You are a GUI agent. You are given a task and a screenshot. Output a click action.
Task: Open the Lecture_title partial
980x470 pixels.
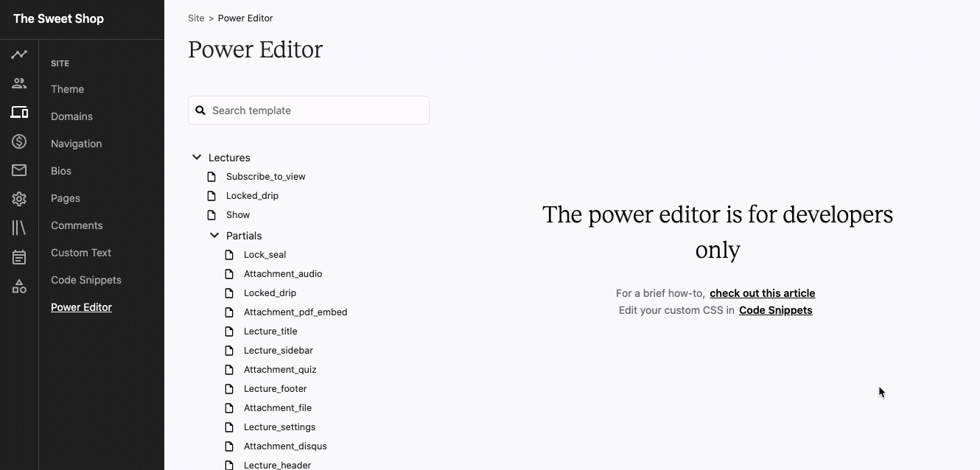[x=270, y=332]
